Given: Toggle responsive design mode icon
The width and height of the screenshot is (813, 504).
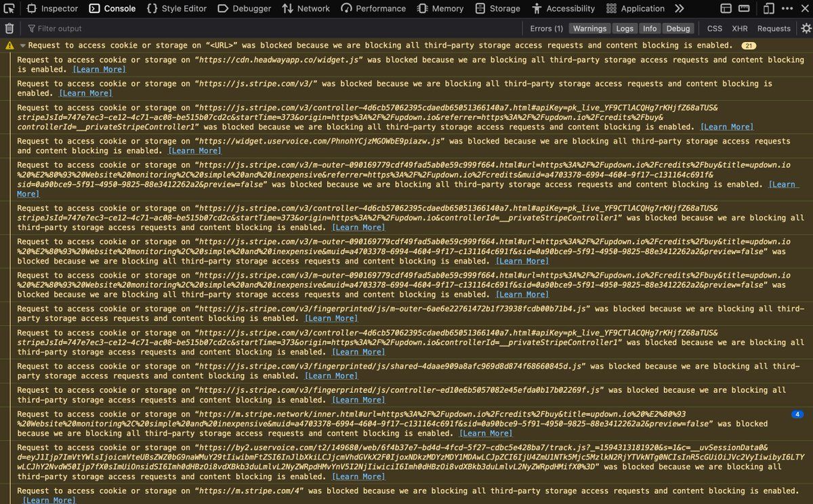Looking at the screenshot, I should (768, 9).
